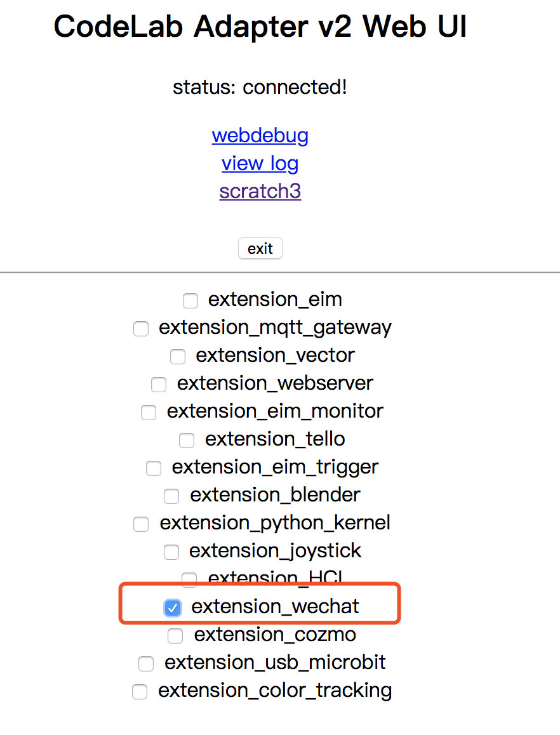Enable the extension_usb_microbit checkbox
The height and width of the screenshot is (735, 560).
coord(146,664)
